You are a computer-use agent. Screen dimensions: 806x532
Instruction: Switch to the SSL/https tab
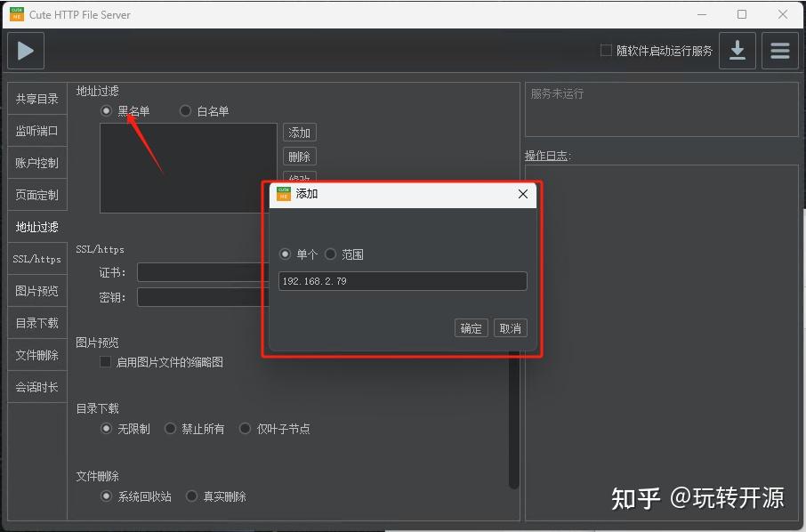tap(36, 258)
